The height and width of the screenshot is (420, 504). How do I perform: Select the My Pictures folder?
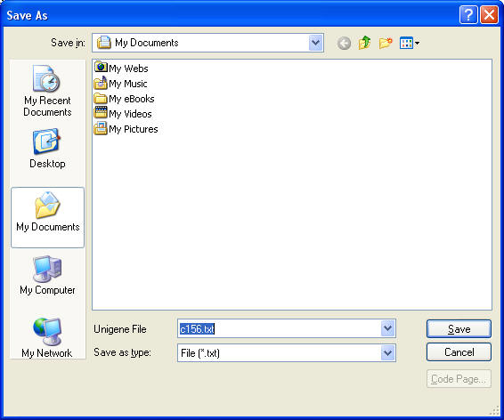point(126,129)
